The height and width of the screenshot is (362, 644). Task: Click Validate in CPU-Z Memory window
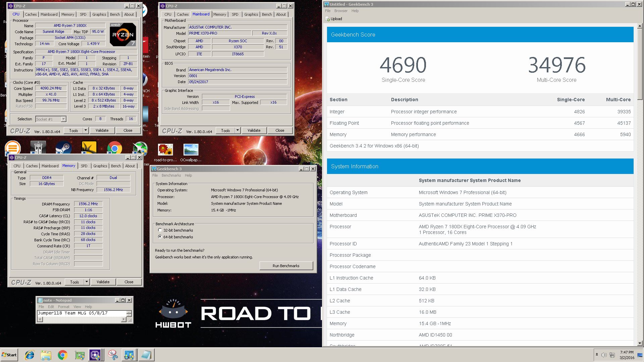click(x=103, y=282)
